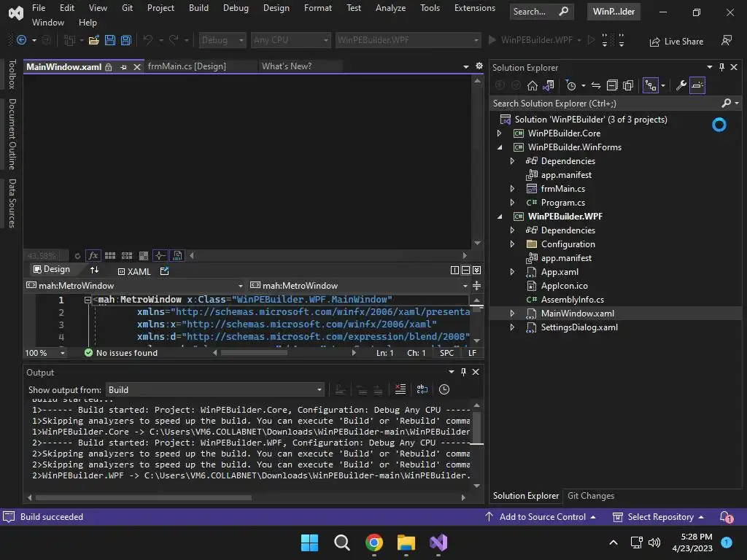This screenshot has width=747, height=560.
Task: Toggle Preview Selected Items button
Action: pos(697,85)
